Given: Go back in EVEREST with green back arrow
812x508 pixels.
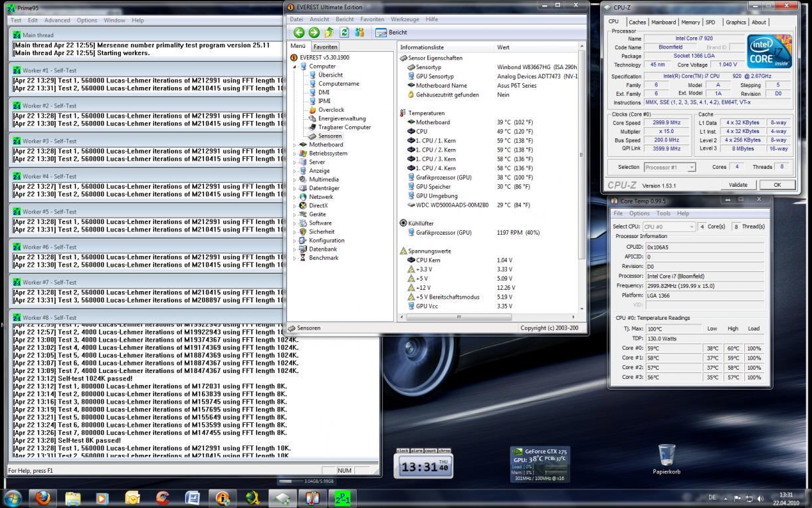Looking at the screenshot, I should click(298, 32).
